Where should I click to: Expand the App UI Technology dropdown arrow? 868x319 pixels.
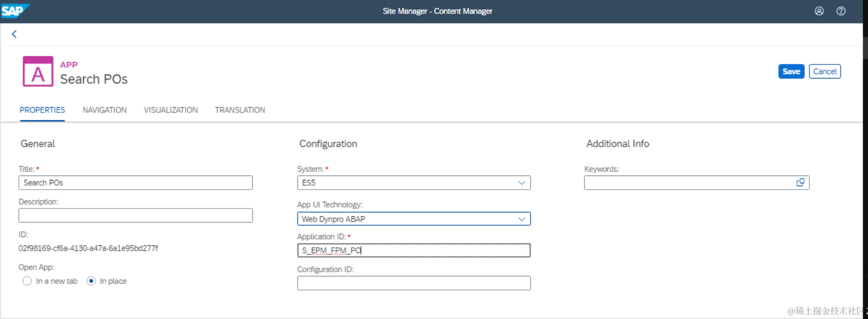tap(522, 219)
